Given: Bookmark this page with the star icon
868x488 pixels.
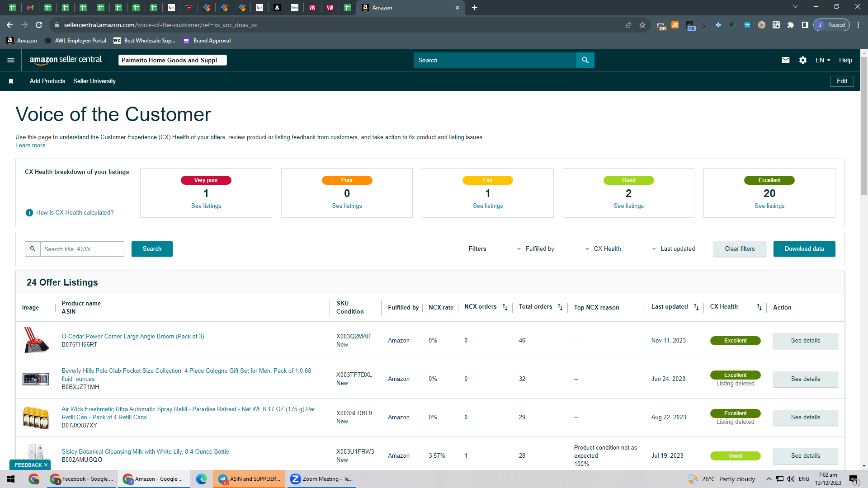Looking at the screenshot, I should [642, 25].
